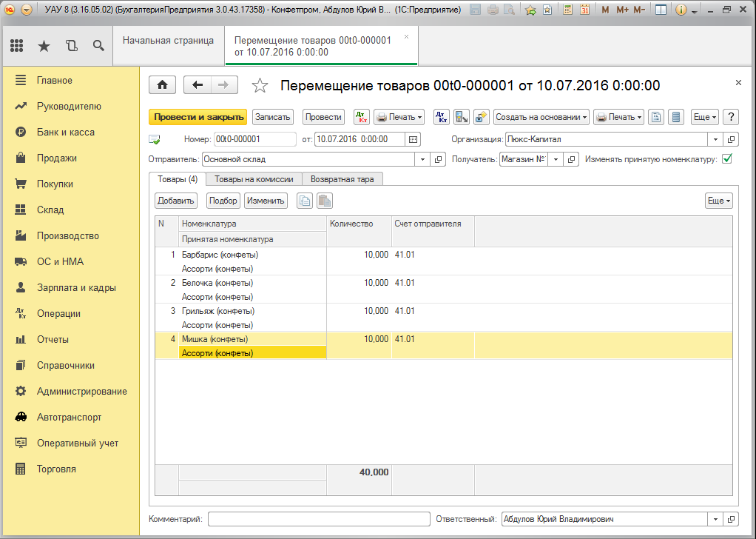Image resolution: width=756 pixels, height=539 pixels.
Task: Click the M- memory button in title bar
Action: (639, 10)
